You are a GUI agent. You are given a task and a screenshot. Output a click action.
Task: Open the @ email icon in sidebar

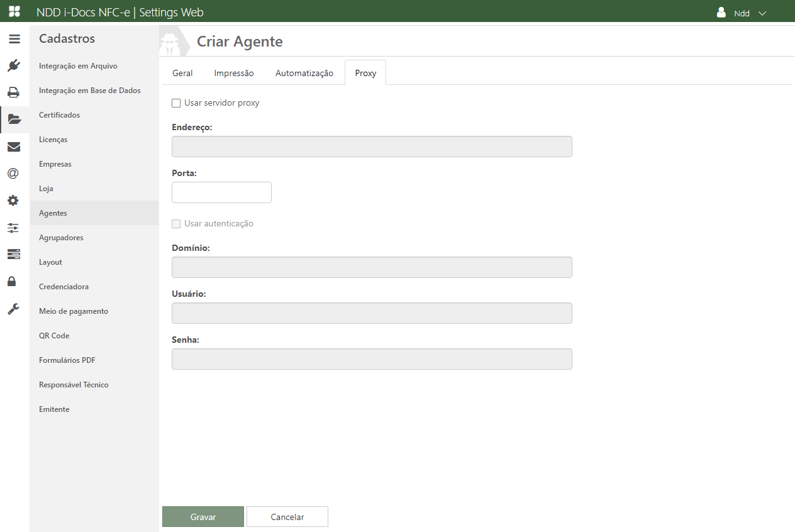click(13, 174)
